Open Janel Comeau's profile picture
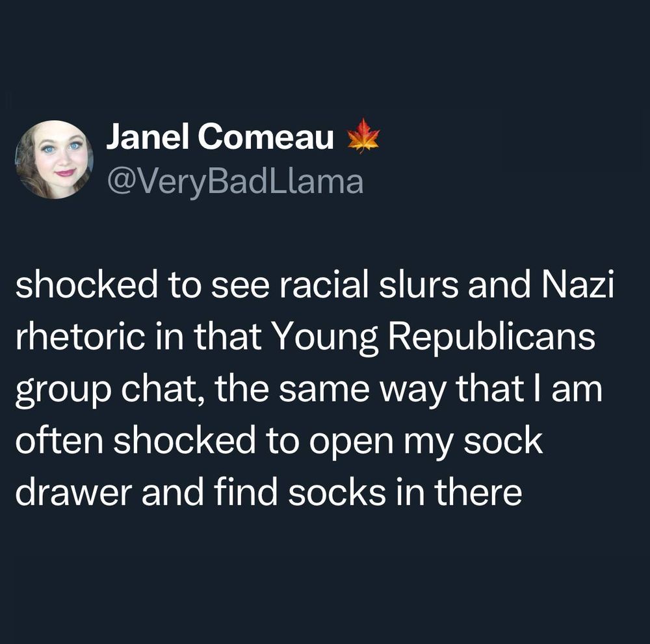 coord(55,160)
